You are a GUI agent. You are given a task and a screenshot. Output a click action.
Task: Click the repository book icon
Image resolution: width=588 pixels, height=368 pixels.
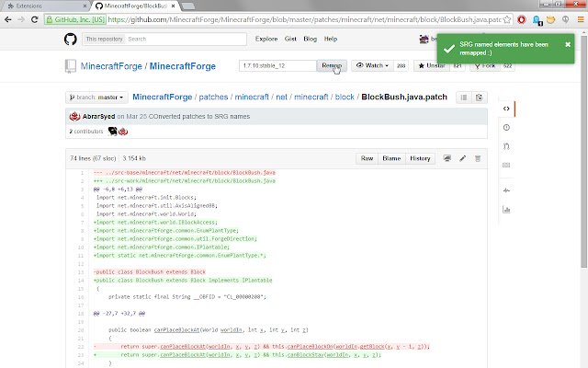tap(71, 66)
